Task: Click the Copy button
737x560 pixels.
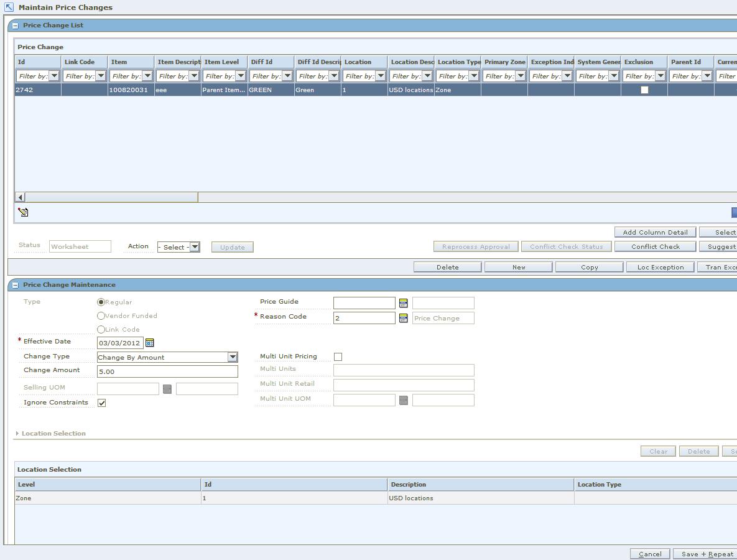Action: coord(590,267)
